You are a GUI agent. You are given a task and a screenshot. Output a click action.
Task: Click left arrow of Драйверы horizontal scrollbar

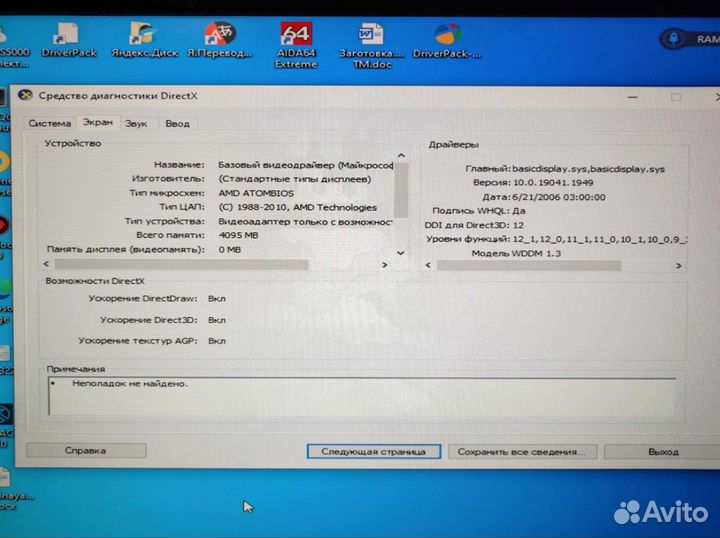point(428,265)
